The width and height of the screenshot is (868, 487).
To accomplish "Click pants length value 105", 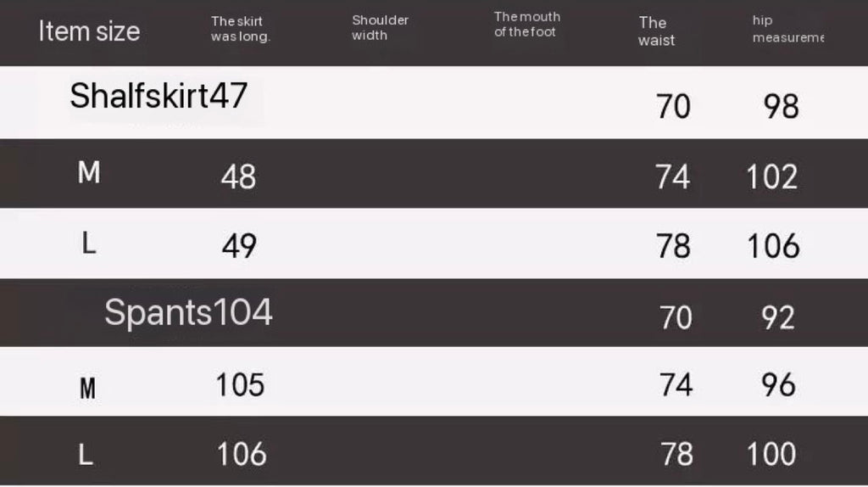I will pos(240,385).
